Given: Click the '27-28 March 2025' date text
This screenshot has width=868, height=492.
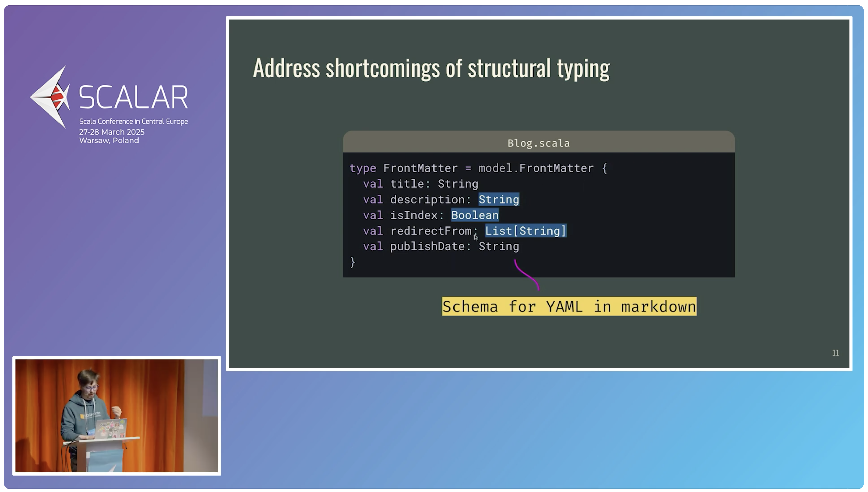Looking at the screenshot, I should pos(112,132).
